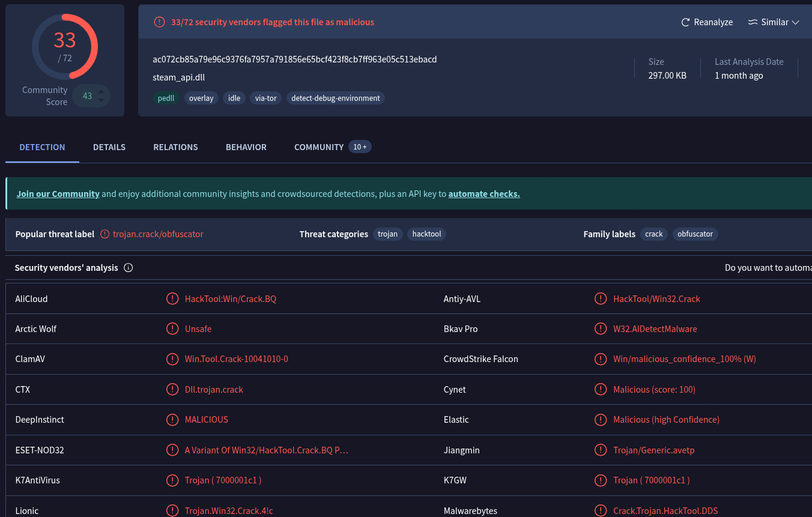This screenshot has width=812, height=517.
Task: Click the Reanalyze button
Action: 707,22
